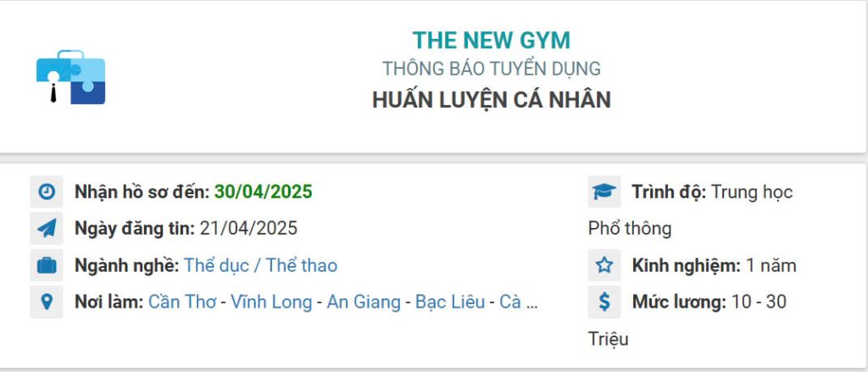Open the Thể dục / Thể thao category link

coord(260,265)
